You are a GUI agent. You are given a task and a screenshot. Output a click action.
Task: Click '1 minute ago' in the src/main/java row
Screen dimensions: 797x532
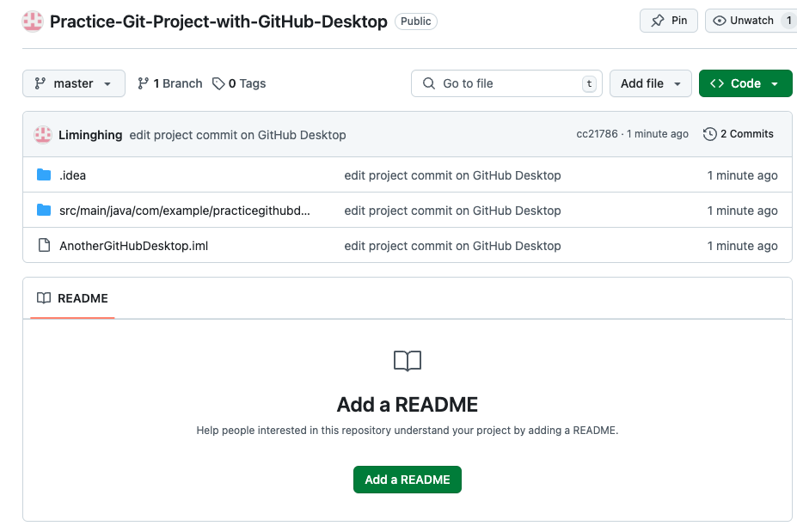pyautogui.click(x=742, y=211)
